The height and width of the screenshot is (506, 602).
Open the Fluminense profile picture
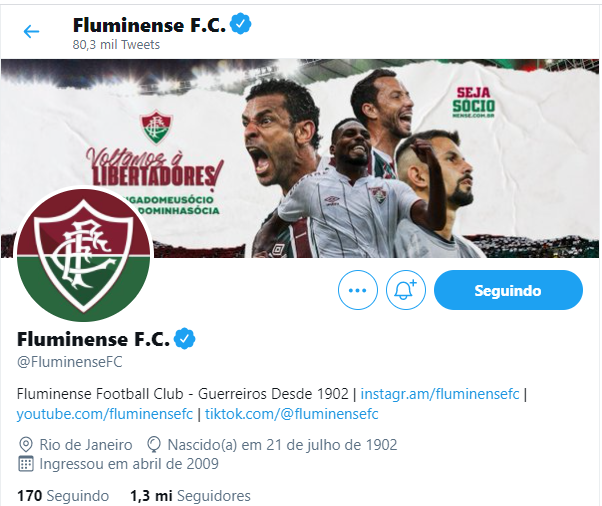(x=84, y=255)
